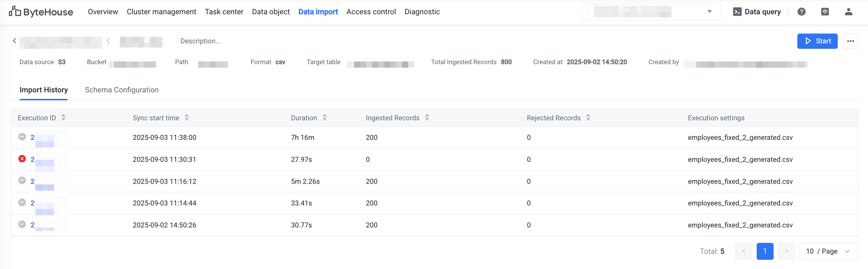This screenshot has width=868, height=269.
Task: Open the Data query button
Action: (x=757, y=12)
